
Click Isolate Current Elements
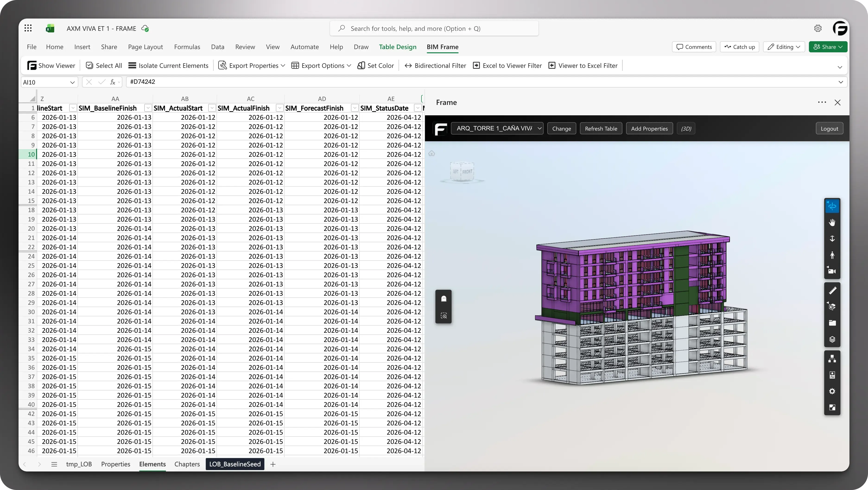(x=168, y=66)
